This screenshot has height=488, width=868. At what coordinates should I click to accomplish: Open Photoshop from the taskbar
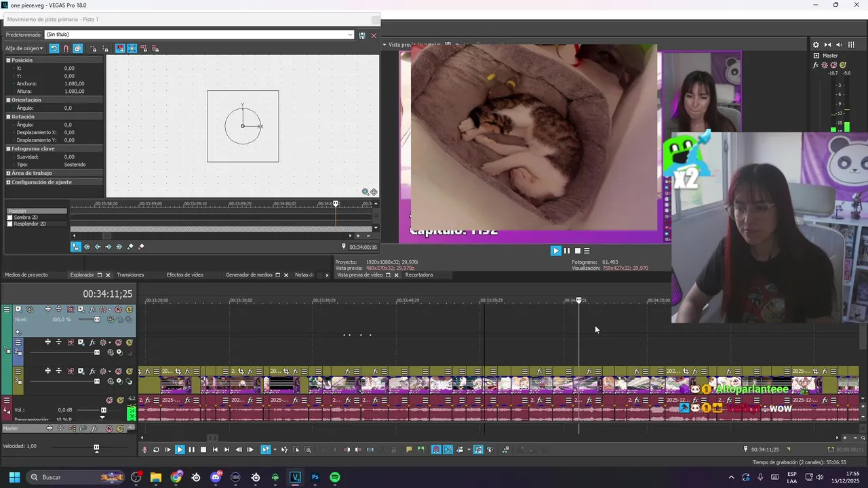click(315, 477)
